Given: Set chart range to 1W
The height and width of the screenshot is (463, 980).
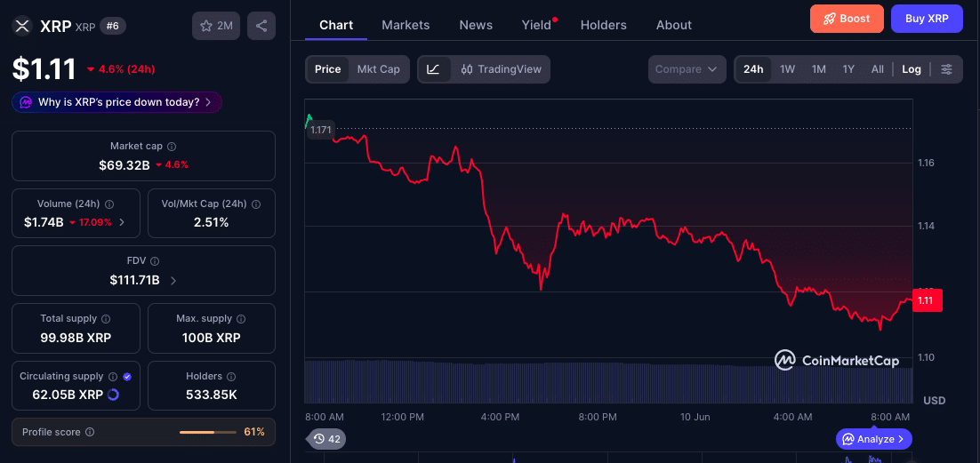Looking at the screenshot, I should click(x=788, y=68).
